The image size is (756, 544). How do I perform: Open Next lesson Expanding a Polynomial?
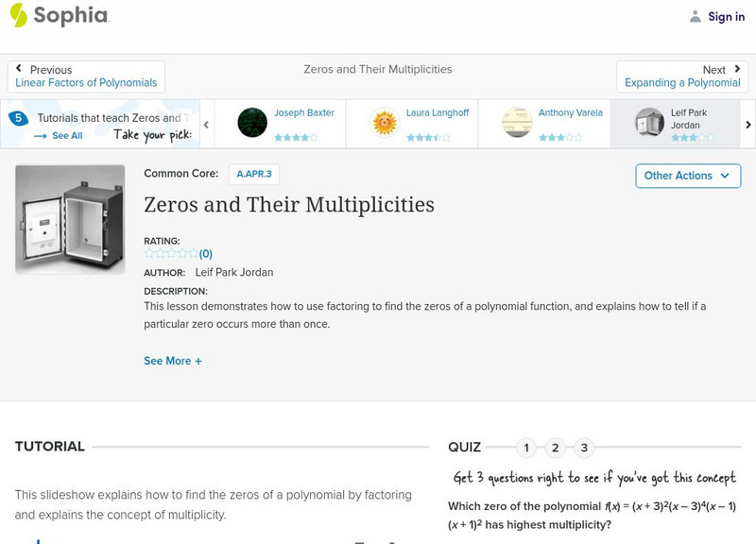(682, 76)
